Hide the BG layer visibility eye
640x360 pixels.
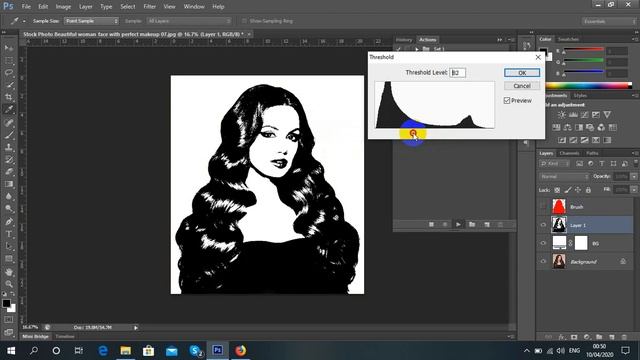(x=543, y=243)
